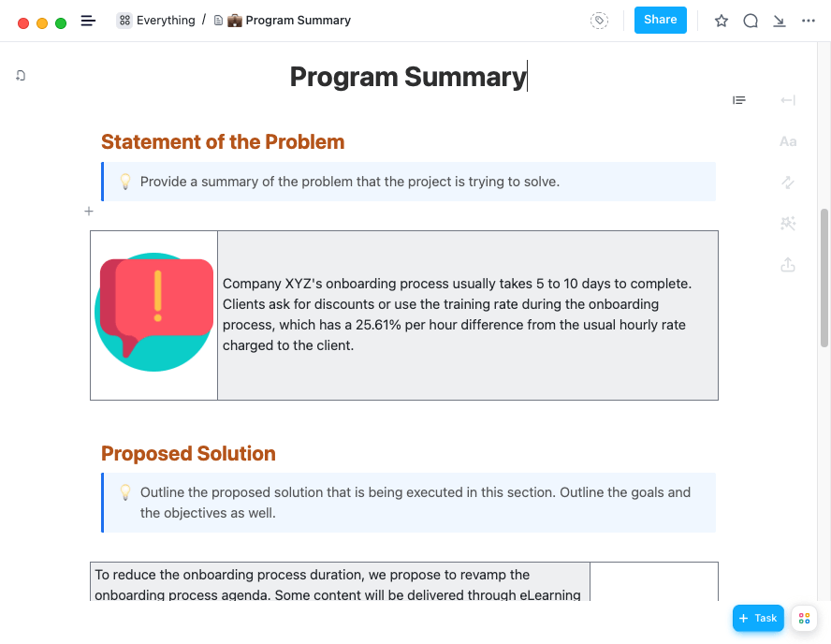The height and width of the screenshot is (644, 831).
Task: Toggle page width with the arrow-bar icon
Action: [x=788, y=100]
